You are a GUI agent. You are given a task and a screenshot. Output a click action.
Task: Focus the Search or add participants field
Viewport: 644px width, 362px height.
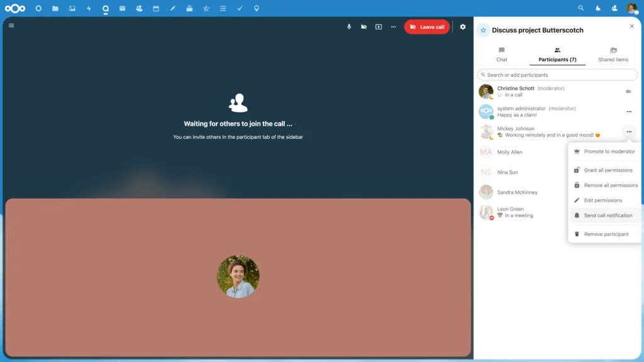(557, 75)
